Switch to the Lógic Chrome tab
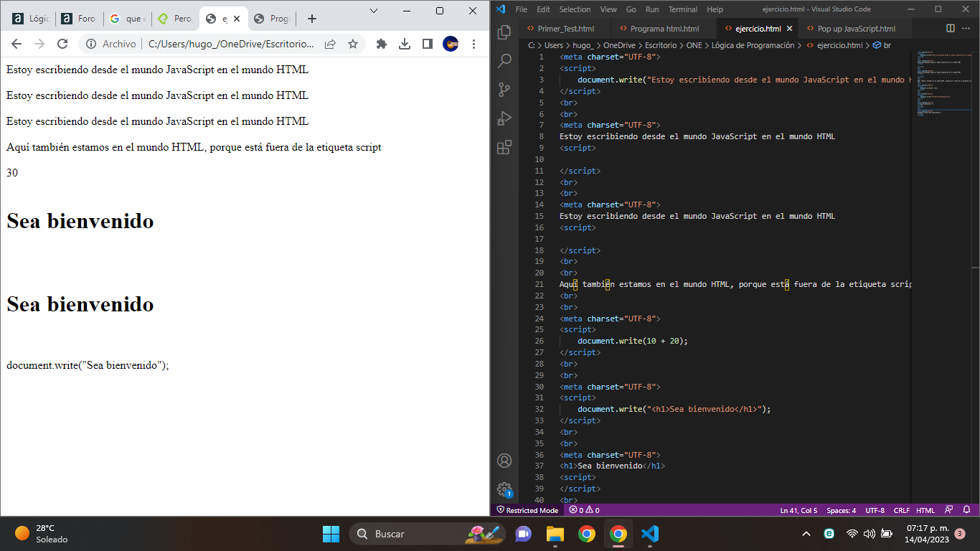The height and width of the screenshot is (551, 980). (x=29, y=19)
